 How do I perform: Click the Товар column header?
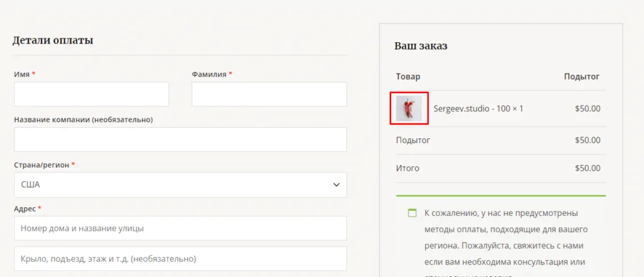[408, 76]
